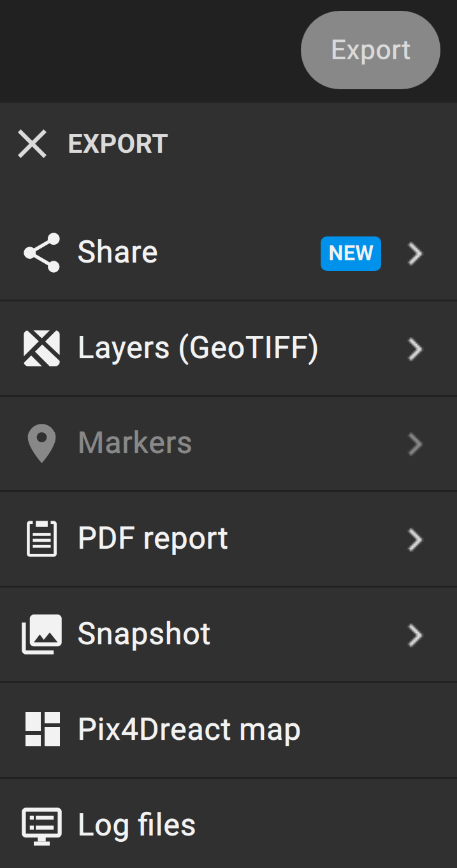Click the Log files monitor icon
The image size is (457, 868).
click(x=41, y=824)
